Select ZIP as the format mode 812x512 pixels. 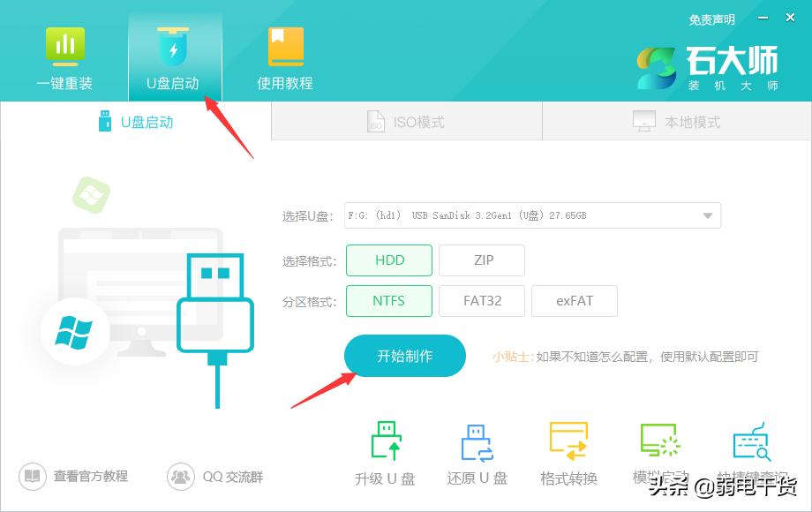482,260
